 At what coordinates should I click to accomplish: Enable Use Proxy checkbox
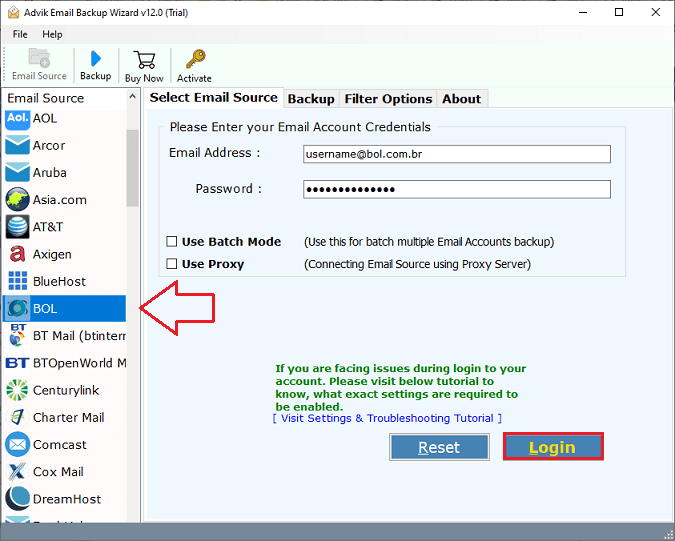[x=172, y=263]
